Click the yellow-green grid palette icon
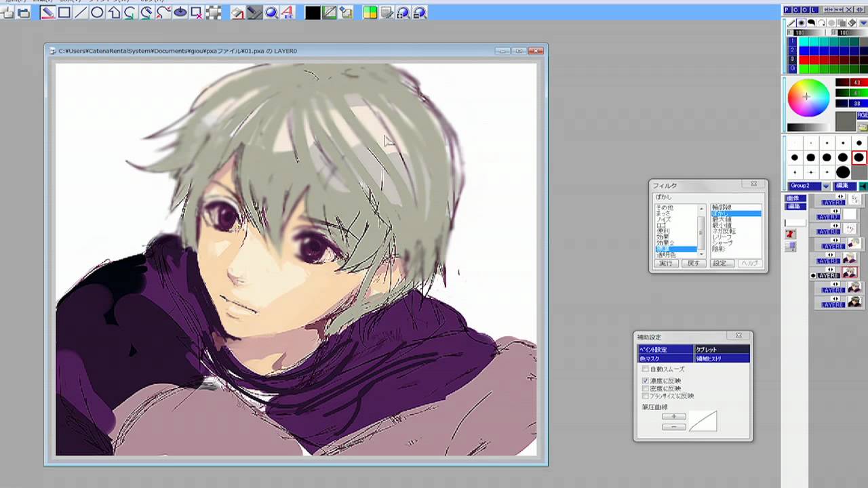The image size is (868, 488). pyautogui.click(x=370, y=12)
